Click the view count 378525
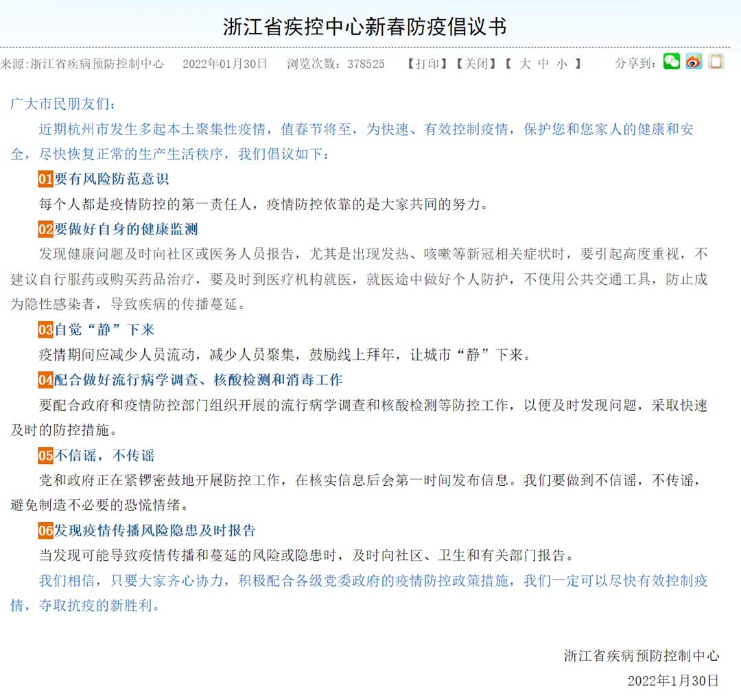 tap(366, 64)
